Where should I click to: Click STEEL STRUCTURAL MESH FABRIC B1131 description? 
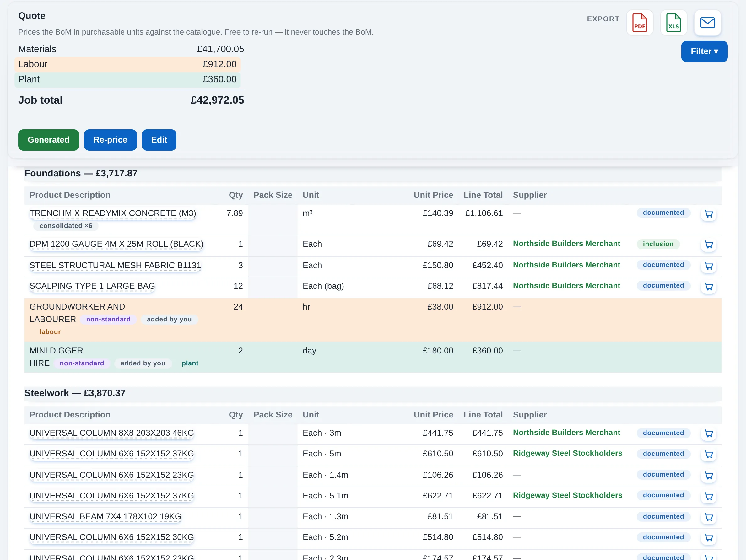point(115,265)
